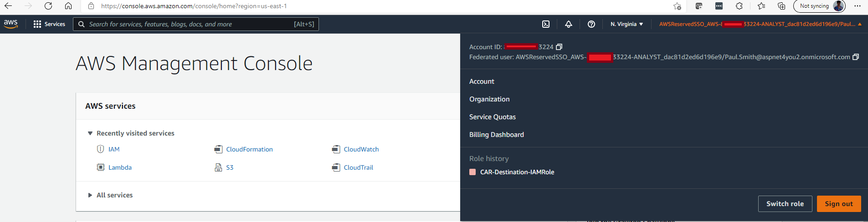Click the Not syncing profile button
Image resolution: width=868 pixels, height=222 pixels.
pyautogui.click(x=819, y=6)
